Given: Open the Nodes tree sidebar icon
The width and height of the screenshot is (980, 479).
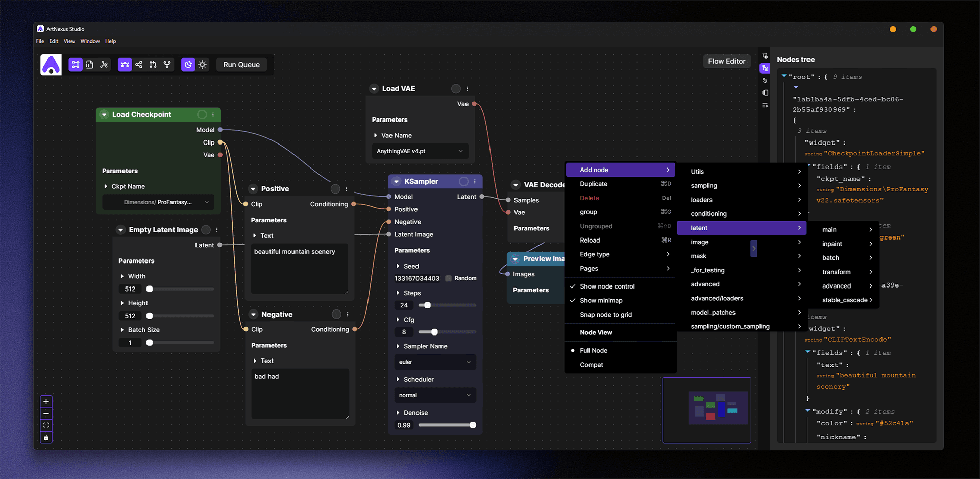Looking at the screenshot, I should tap(765, 68).
